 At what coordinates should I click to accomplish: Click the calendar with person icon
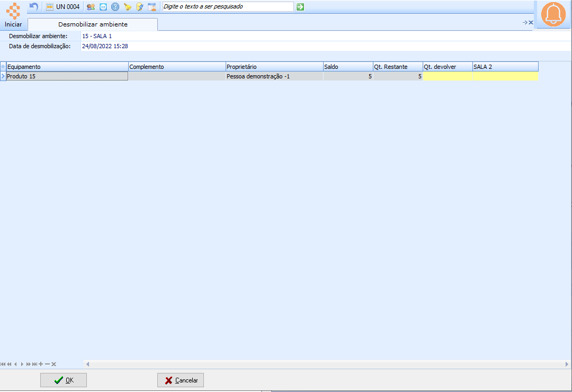click(x=152, y=6)
